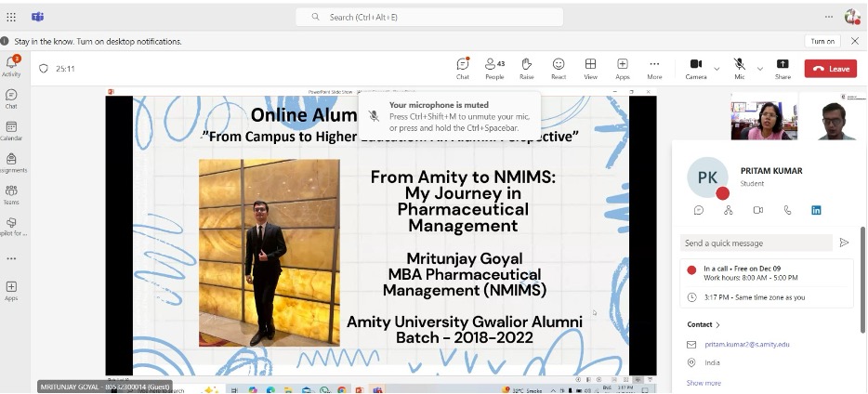Start an audio call with Pritam Kumar
868x394 pixels.
(787, 210)
